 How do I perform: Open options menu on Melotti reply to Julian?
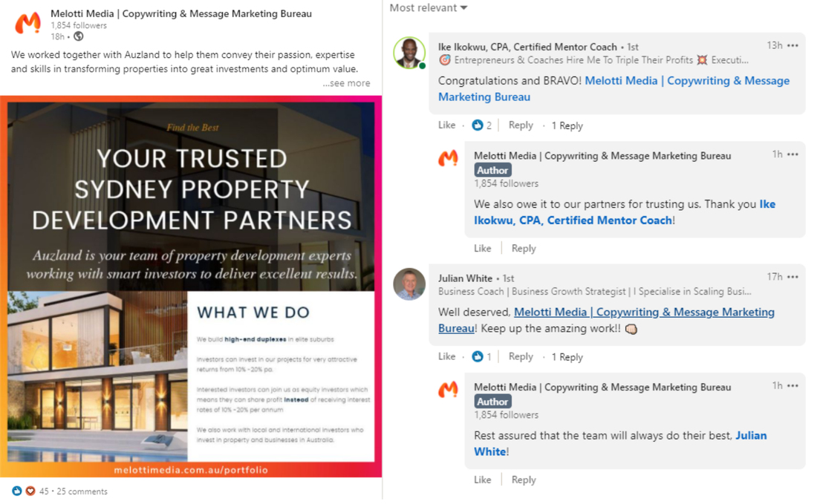tap(792, 386)
